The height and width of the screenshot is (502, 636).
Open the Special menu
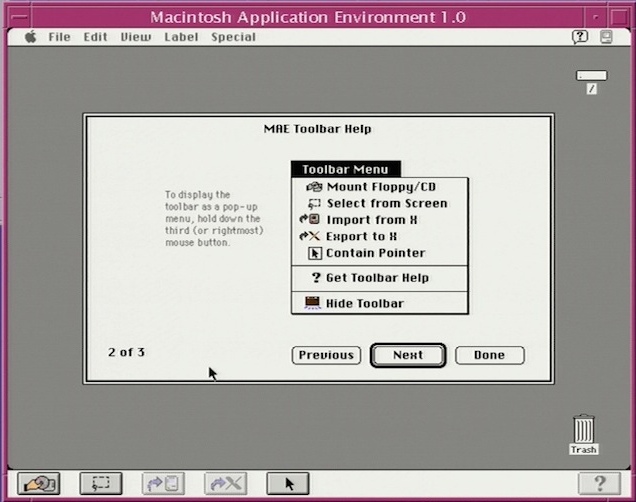click(x=233, y=37)
